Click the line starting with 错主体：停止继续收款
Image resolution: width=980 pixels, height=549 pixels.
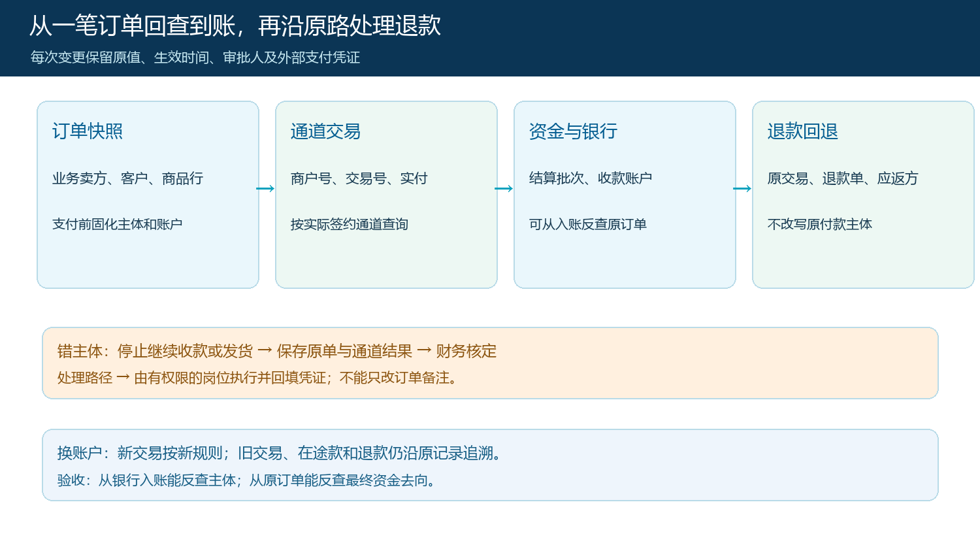coord(277,351)
